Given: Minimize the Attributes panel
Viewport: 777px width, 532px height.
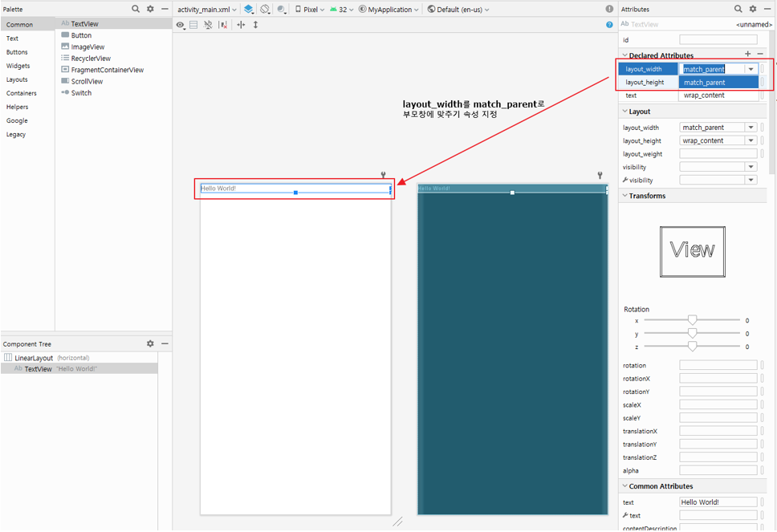Looking at the screenshot, I should [767, 9].
